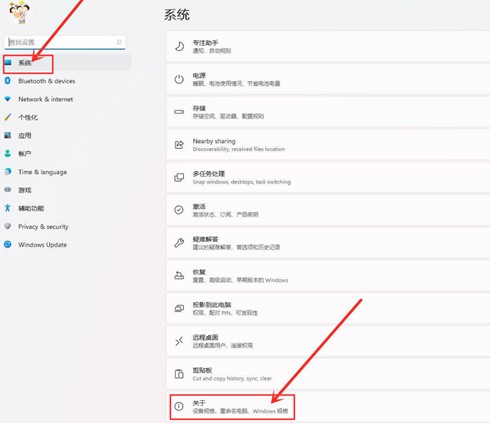Click the user account avatar picture
This screenshot has width=490, height=423.
(x=19, y=12)
